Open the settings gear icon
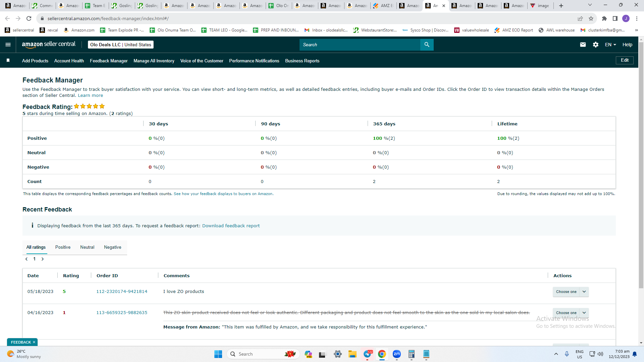This screenshot has height=362, width=644. tap(596, 45)
